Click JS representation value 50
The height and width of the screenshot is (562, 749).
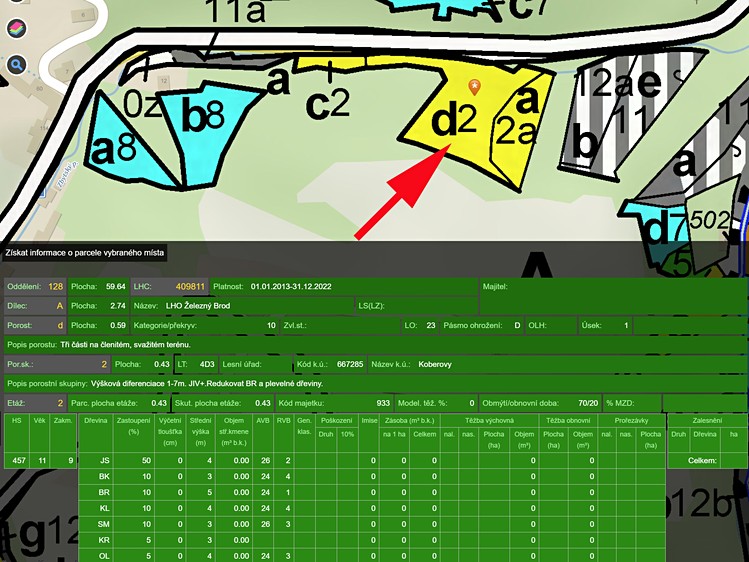[x=146, y=461]
